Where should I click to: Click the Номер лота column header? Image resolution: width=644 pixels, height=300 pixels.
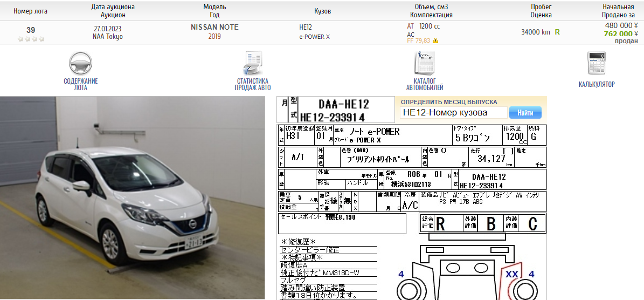(x=30, y=11)
